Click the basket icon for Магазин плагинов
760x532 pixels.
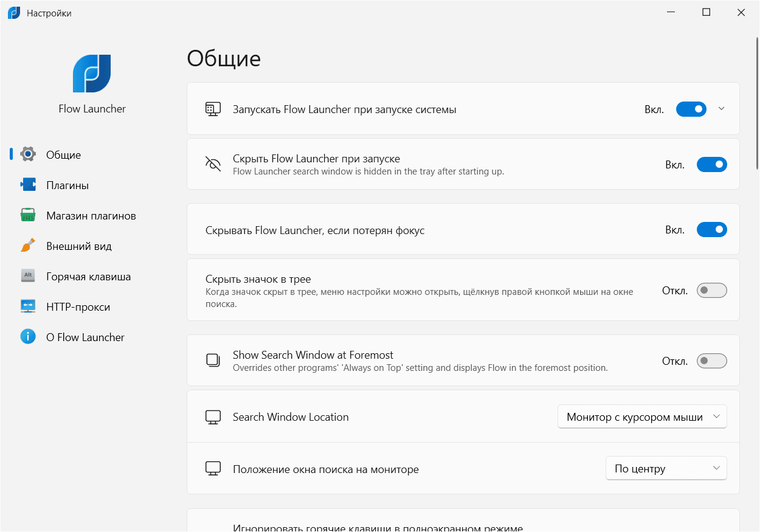[x=28, y=215]
